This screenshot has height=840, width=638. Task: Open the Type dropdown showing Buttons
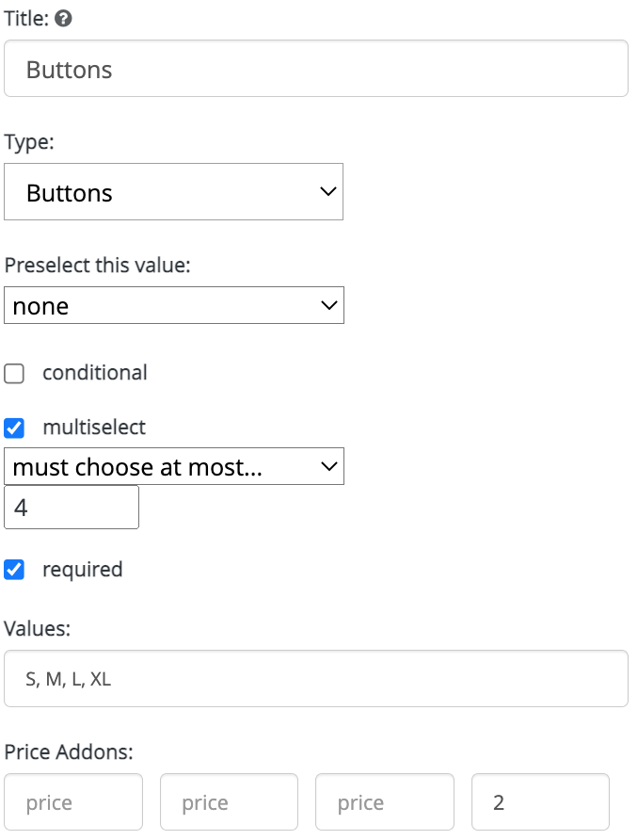173,192
